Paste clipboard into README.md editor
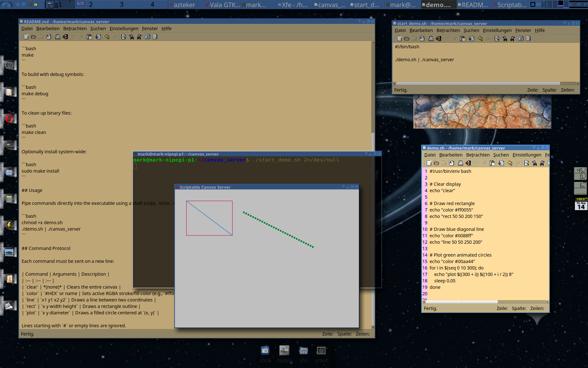This screenshot has height=368, width=588. pos(89,37)
